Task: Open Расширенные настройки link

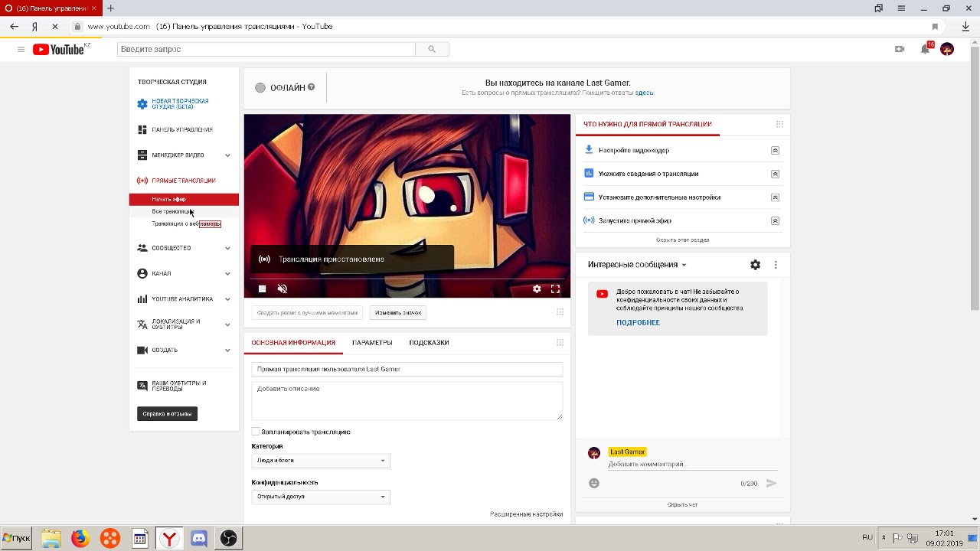Action: coord(526,514)
